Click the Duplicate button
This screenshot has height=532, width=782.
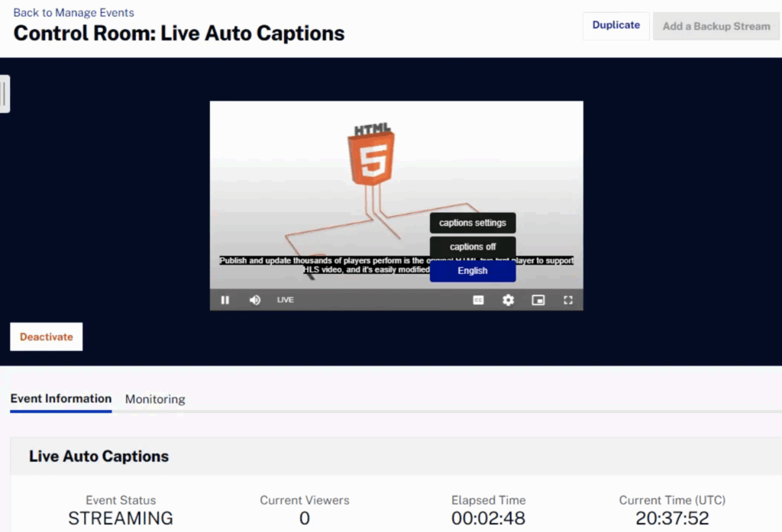point(616,25)
